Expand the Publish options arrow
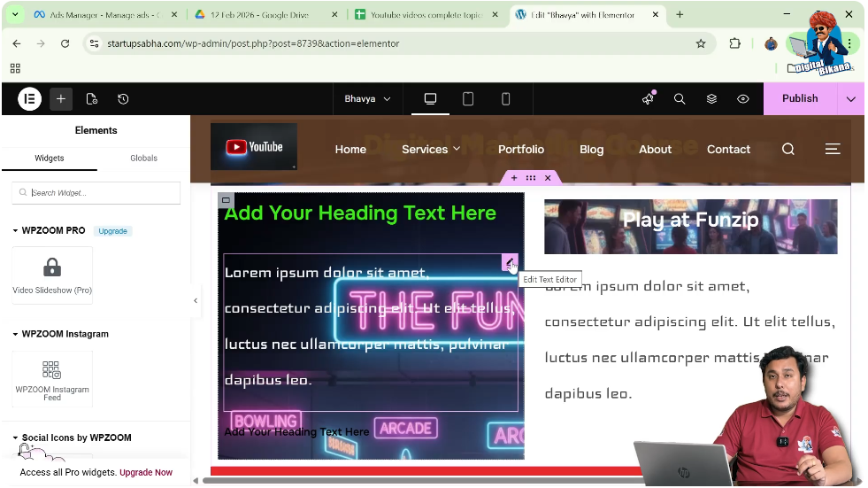Viewport: 868px width, 488px height. tap(850, 99)
